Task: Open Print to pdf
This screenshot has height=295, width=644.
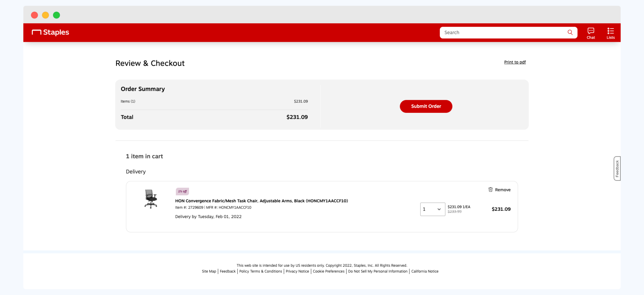Action: [515, 62]
